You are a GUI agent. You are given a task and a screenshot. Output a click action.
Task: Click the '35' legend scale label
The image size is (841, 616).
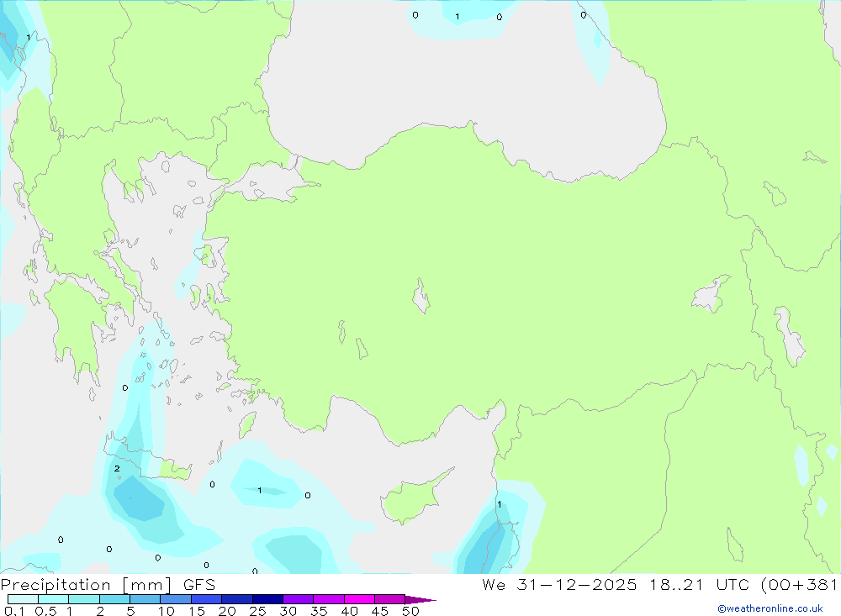(319, 611)
